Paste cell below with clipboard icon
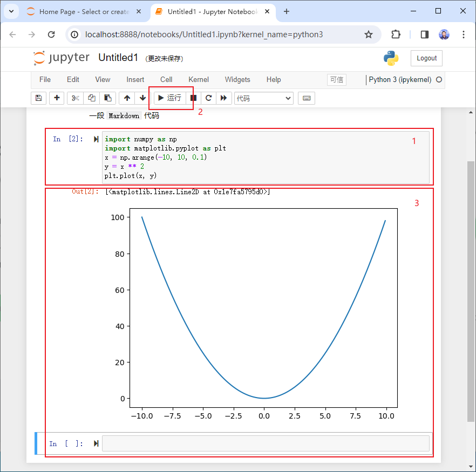 pos(108,98)
